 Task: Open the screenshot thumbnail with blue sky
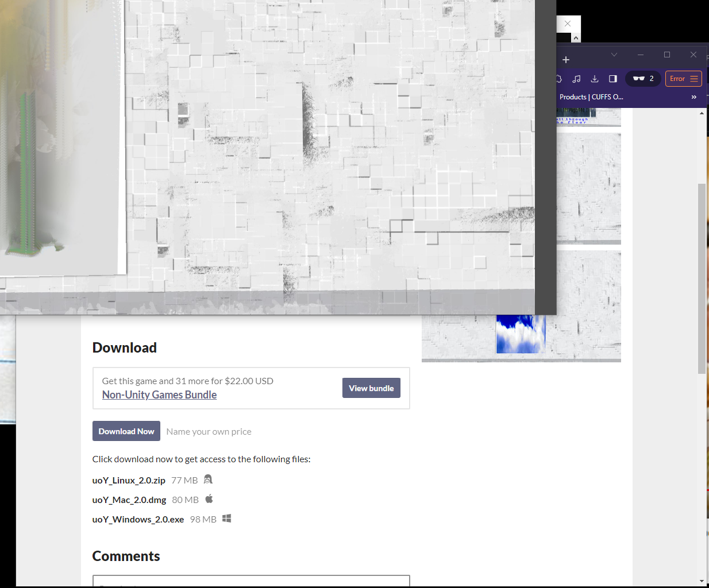(521, 338)
